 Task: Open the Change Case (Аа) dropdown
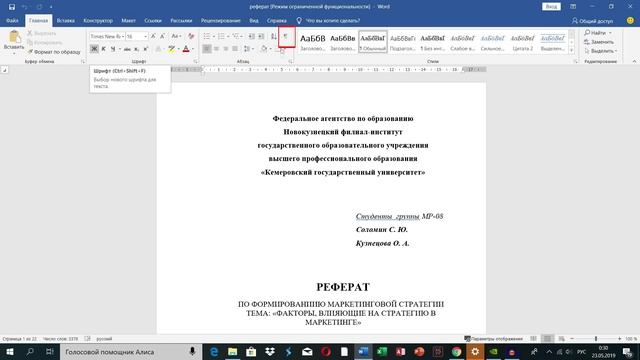click(x=176, y=36)
